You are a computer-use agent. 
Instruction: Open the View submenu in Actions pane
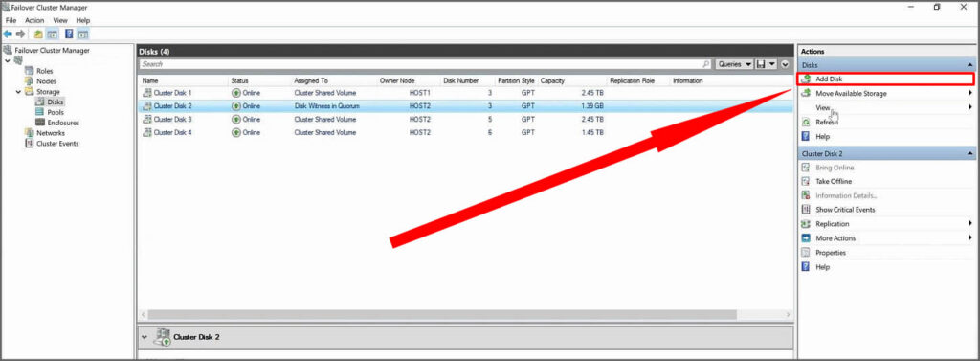point(885,107)
